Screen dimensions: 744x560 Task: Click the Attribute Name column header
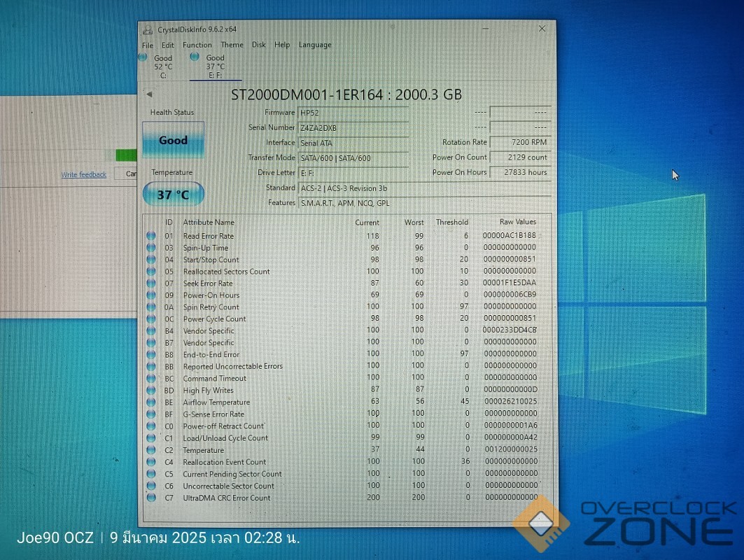coord(209,222)
